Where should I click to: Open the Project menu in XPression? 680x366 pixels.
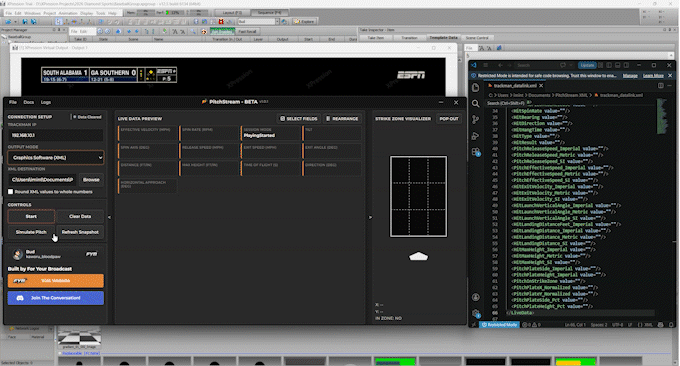click(49, 13)
